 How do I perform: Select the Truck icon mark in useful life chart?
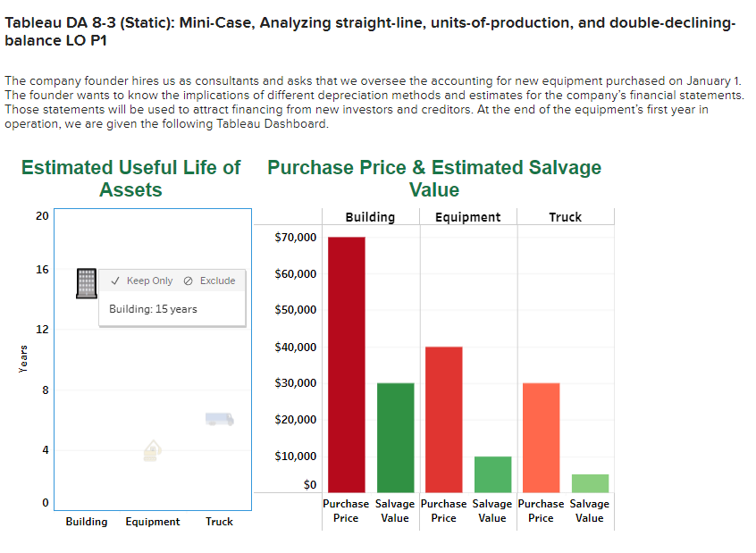219,418
